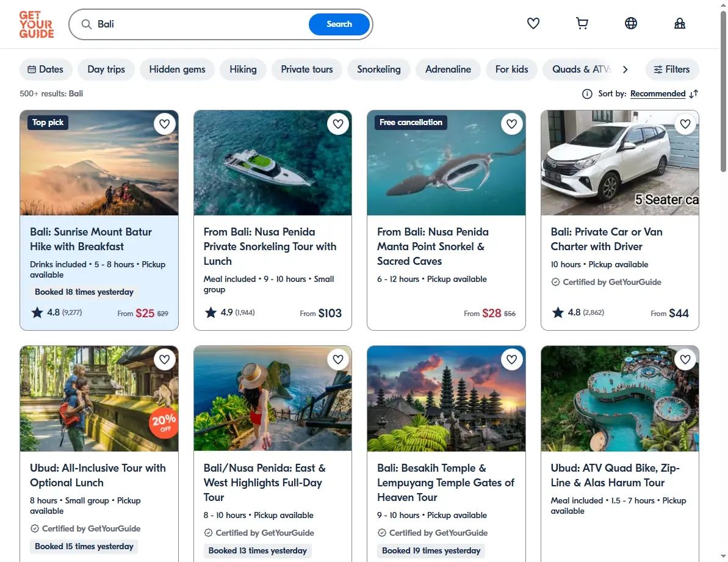728x562 pixels.
Task: Open the Filters panel
Action: coord(672,70)
